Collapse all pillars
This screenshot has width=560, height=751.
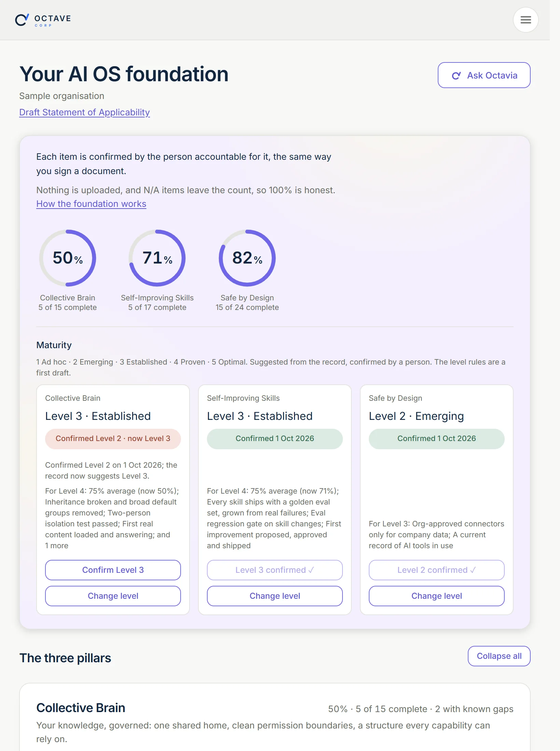[x=499, y=656]
